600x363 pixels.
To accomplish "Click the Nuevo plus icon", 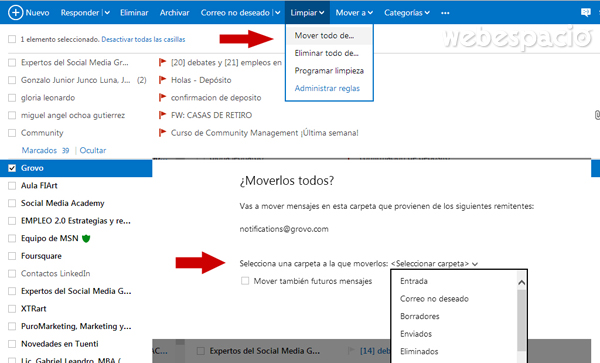I will 16,13.
